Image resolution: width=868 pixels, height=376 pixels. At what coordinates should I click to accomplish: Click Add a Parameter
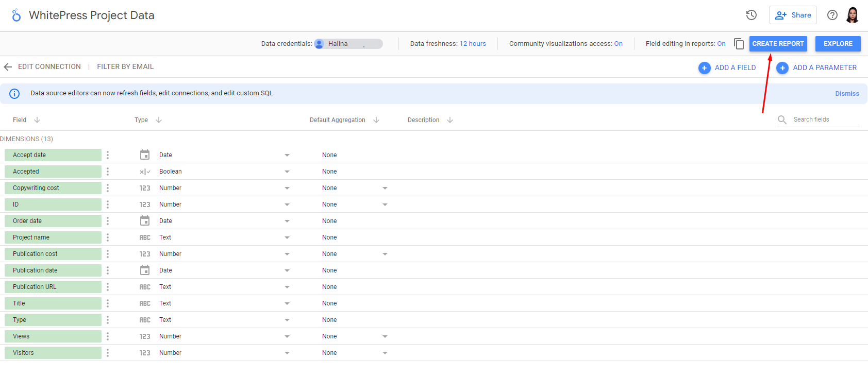coord(816,67)
